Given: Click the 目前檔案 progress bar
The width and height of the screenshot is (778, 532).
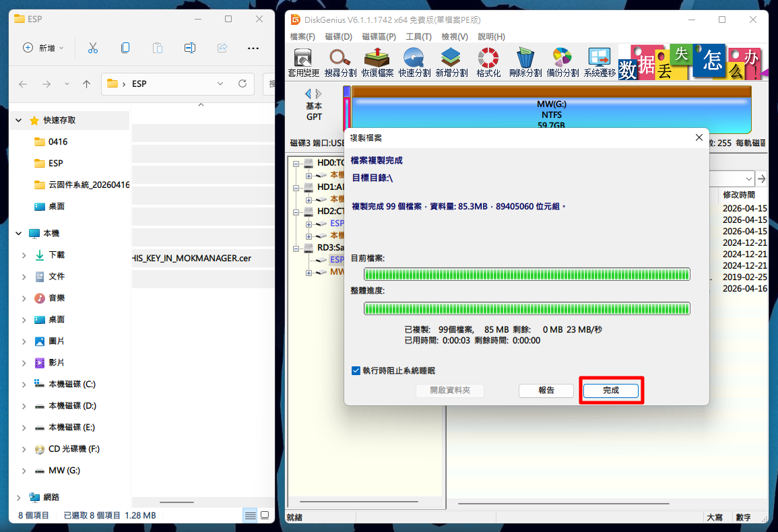Looking at the screenshot, I should coord(527,275).
